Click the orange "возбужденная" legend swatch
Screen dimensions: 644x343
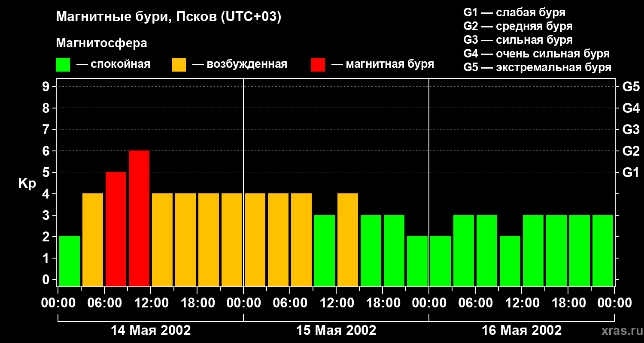(179, 65)
